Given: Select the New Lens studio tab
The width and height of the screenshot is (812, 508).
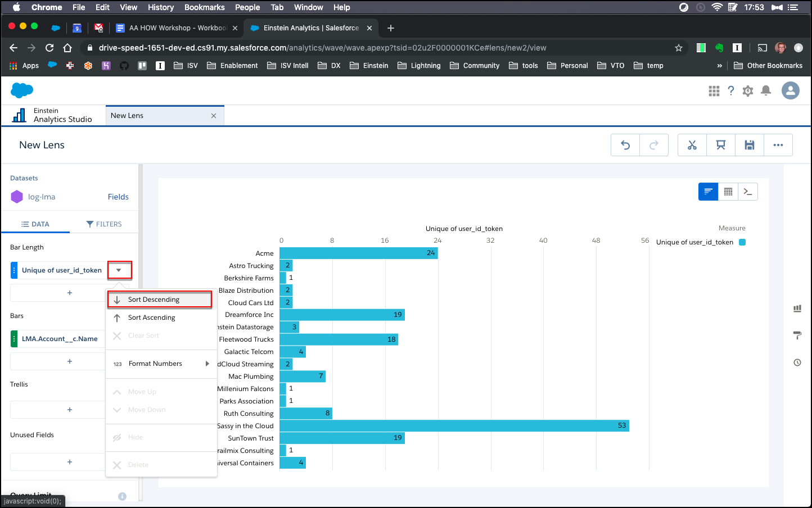Looking at the screenshot, I should [x=165, y=115].
